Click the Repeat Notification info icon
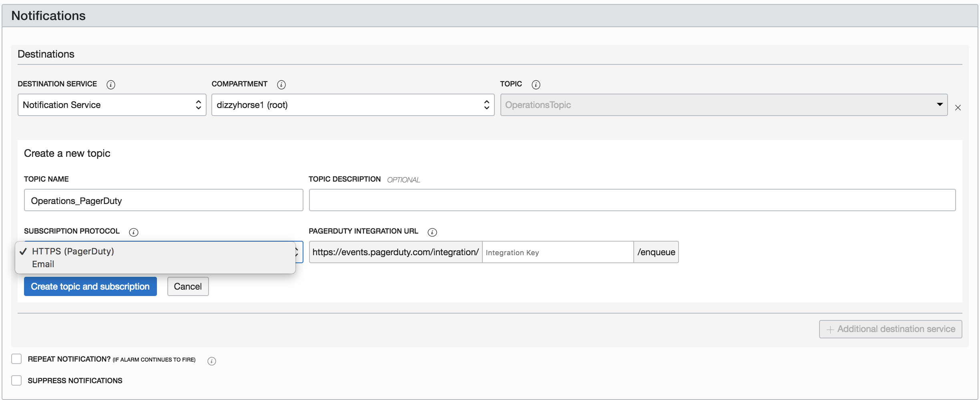Image resolution: width=980 pixels, height=400 pixels. coord(212,361)
